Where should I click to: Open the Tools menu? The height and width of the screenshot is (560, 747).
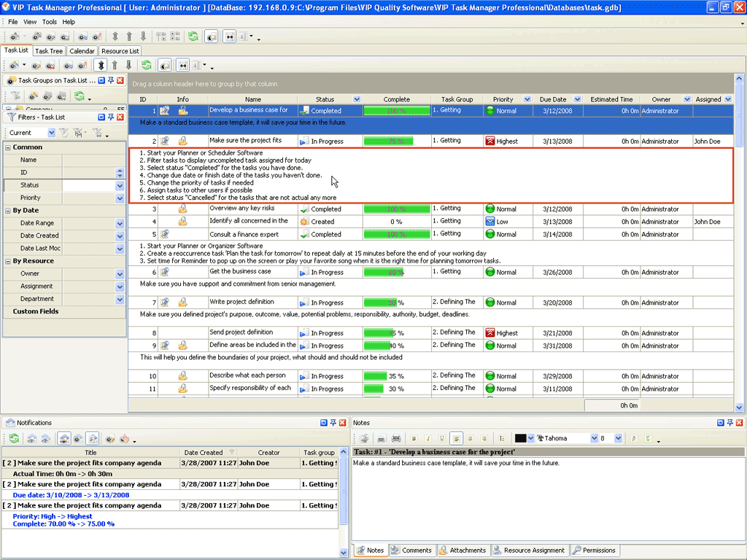tap(50, 22)
